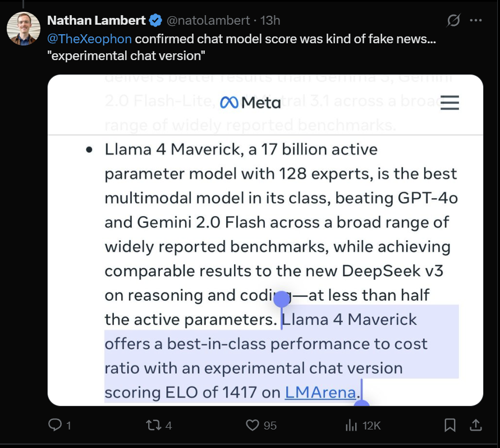Open Grok explain icon at top right
The width and height of the screenshot is (500, 448).
[x=453, y=20]
